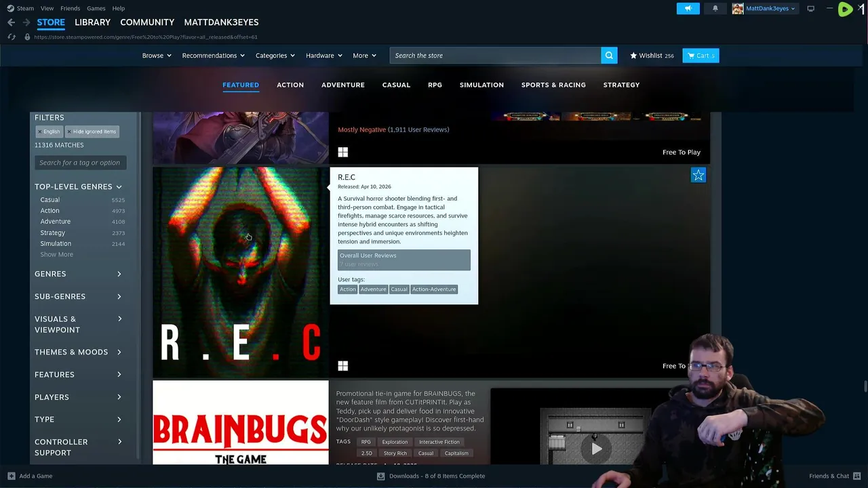Reload the store page
The height and width of the screenshot is (488, 868).
point(12,37)
